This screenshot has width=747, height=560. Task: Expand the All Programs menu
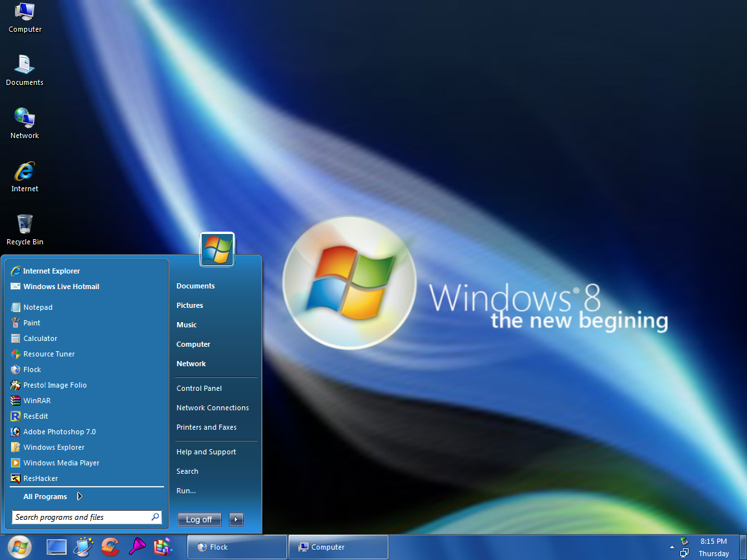[45, 496]
